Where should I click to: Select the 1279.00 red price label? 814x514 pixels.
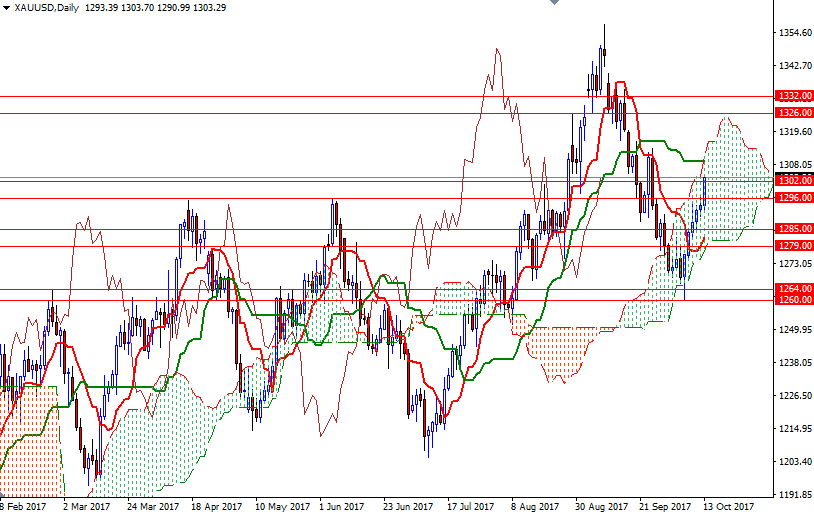(794, 246)
